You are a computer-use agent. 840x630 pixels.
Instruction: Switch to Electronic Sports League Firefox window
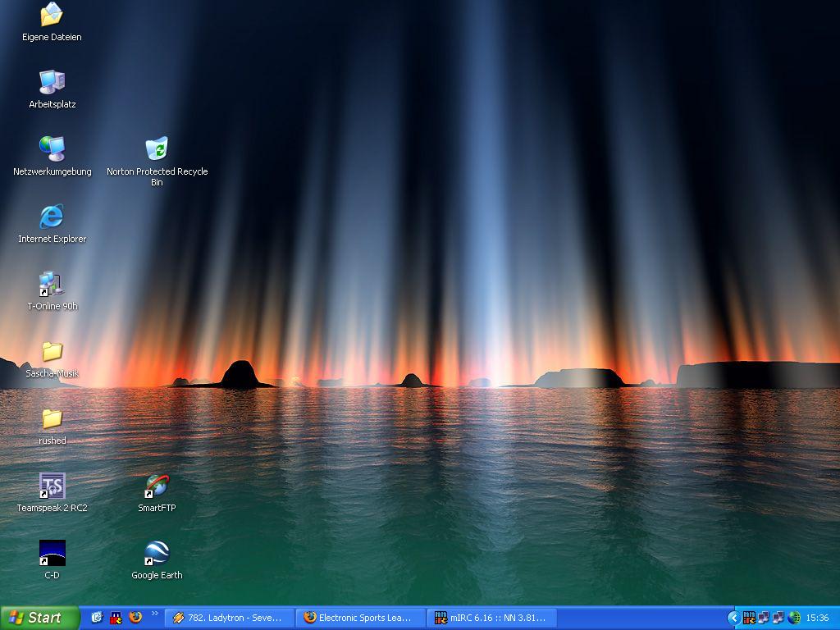362,618
